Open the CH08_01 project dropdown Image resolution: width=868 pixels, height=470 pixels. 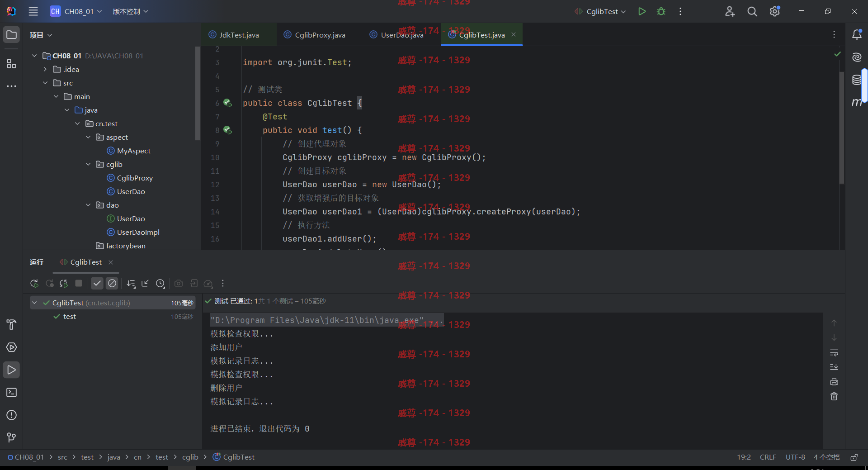(x=76, y=11)
